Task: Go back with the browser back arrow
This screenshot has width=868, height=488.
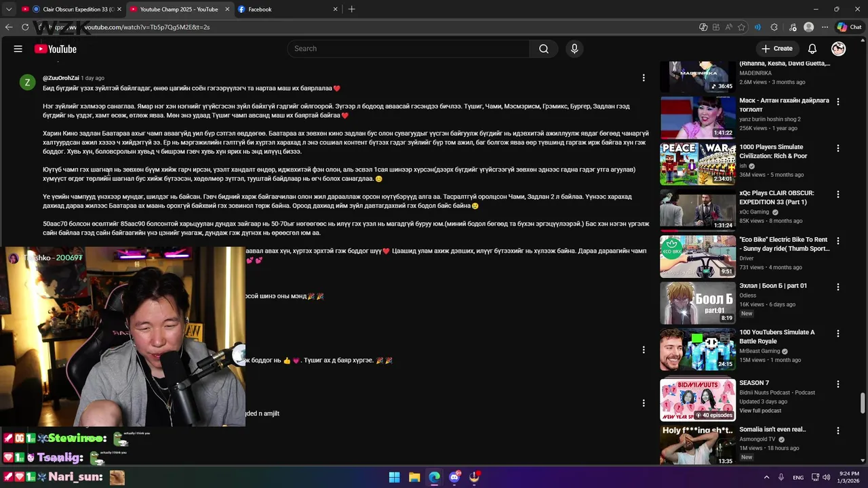Action: click(x=9, y=27)
